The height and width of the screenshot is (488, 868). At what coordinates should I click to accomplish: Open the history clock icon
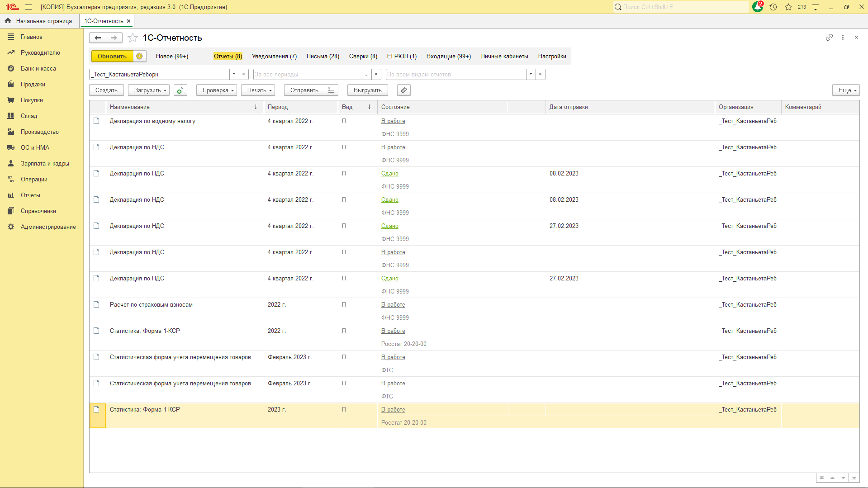point(773,7)
